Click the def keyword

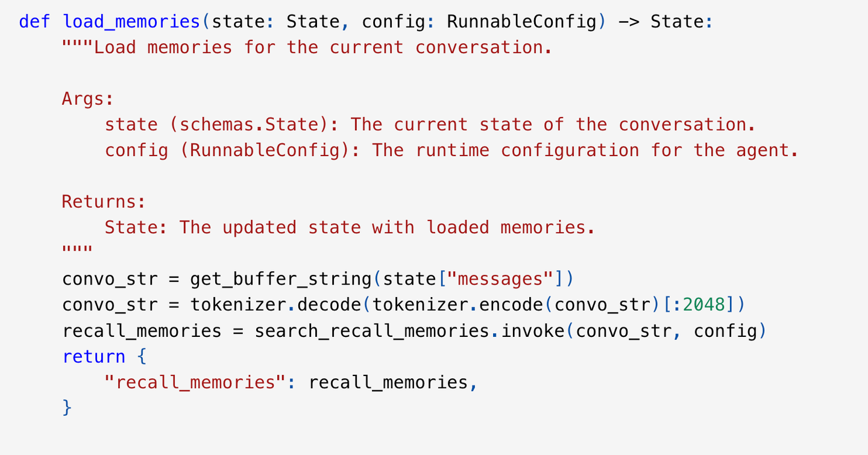click(35, 22)
